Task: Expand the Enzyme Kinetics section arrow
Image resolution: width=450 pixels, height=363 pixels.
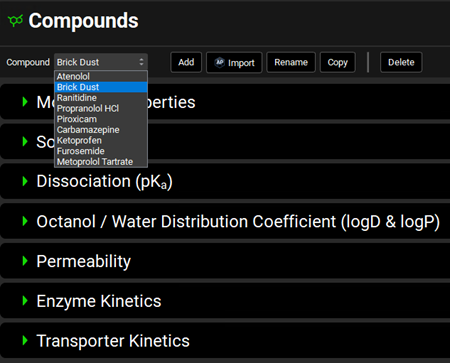Action: pos(25,301)
